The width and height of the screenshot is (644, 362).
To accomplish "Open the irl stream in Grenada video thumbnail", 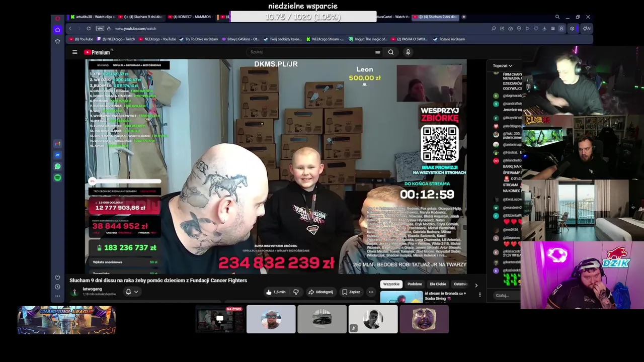I will coord(401,297).
